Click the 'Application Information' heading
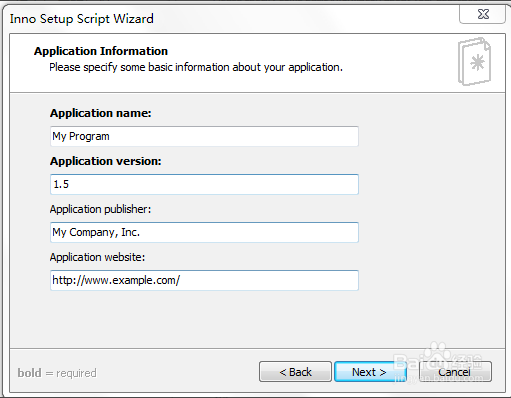 [101, 51]
